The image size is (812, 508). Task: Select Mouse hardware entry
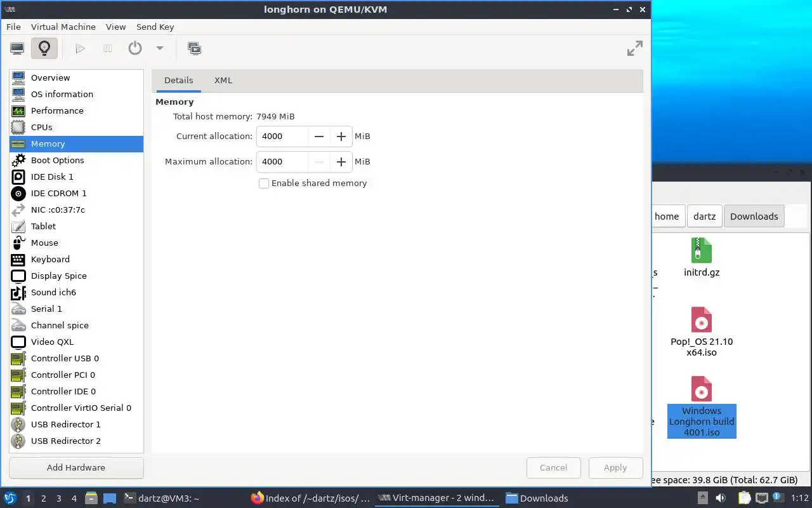(x=76, y=243)
